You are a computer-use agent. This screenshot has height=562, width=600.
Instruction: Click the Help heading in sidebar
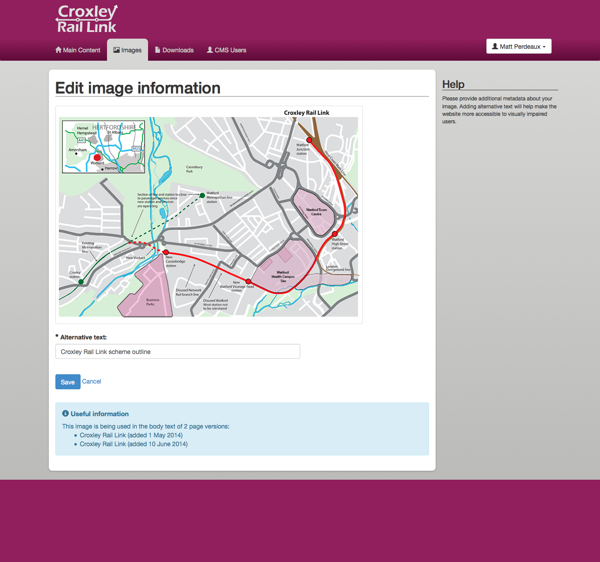(453, 85)
